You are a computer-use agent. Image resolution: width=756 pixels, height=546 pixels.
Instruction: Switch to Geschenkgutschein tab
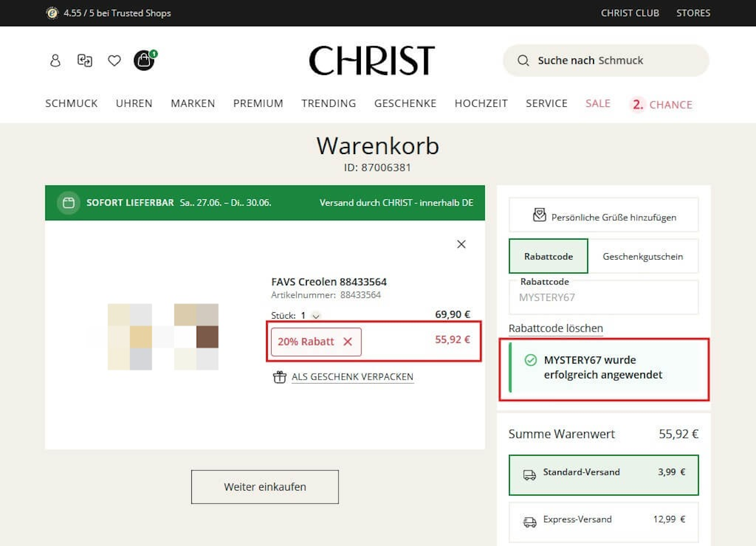pos(643,256)
